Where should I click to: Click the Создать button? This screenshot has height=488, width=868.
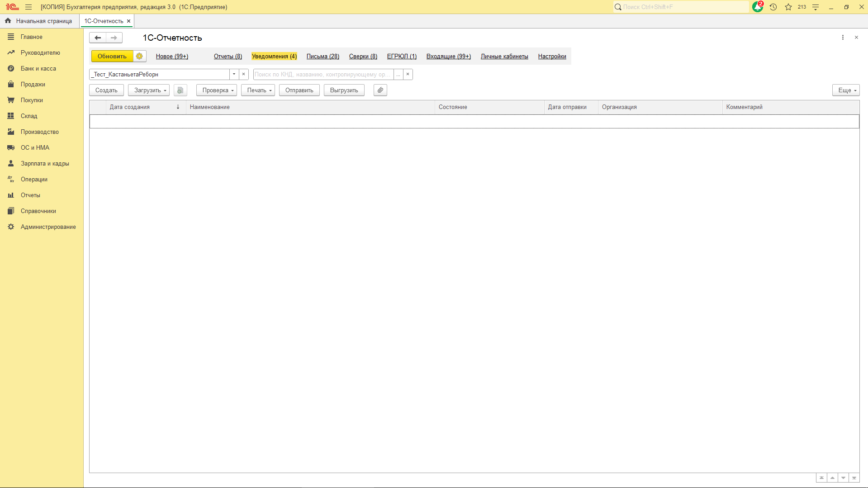[106, 90]
